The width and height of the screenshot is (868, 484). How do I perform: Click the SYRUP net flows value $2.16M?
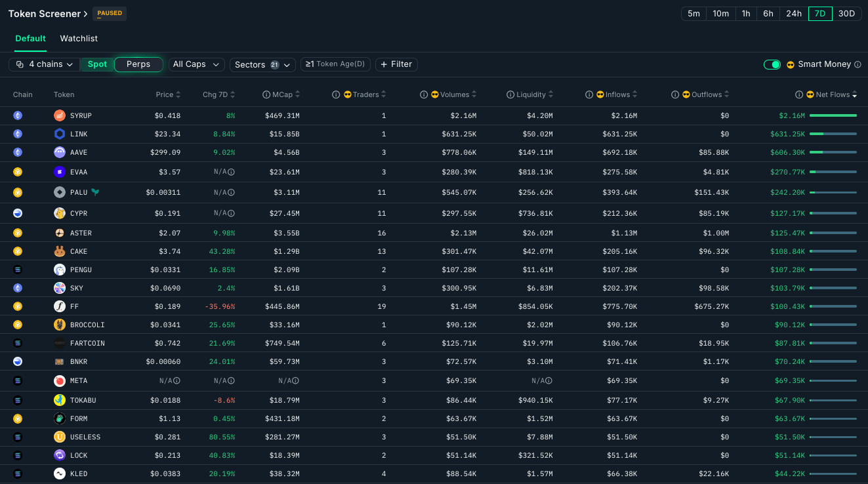coord(791,115)
